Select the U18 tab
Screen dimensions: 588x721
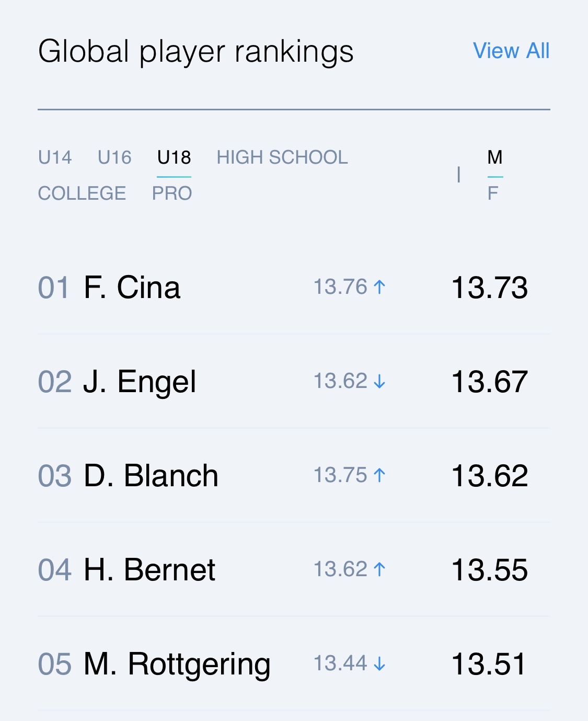tap(174, 157)
